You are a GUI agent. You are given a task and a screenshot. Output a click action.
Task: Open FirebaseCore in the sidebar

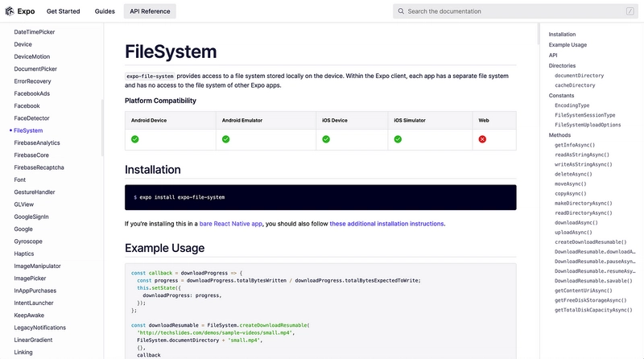31,155
